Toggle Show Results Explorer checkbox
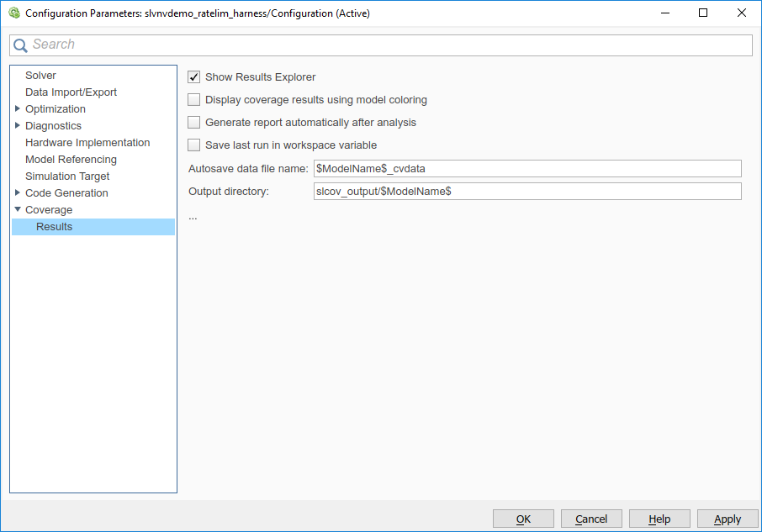This screenshot has width=762, height=532. tap(194, 77)
